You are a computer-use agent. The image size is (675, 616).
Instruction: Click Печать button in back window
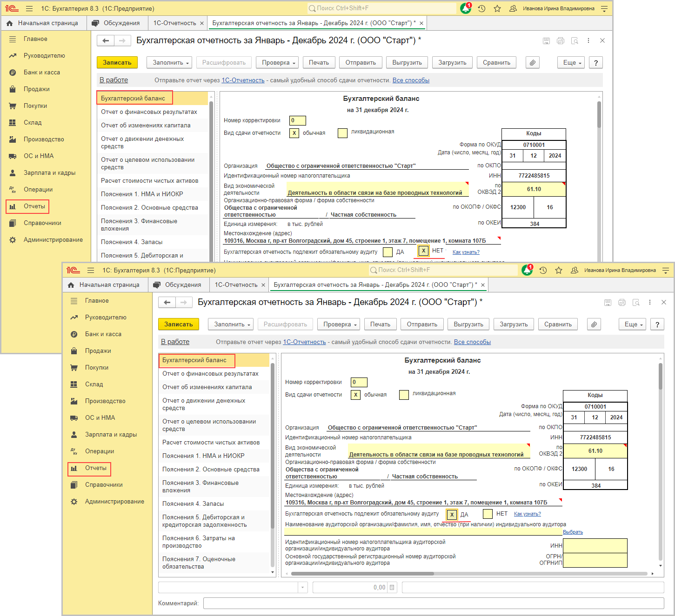click(319, 62)
